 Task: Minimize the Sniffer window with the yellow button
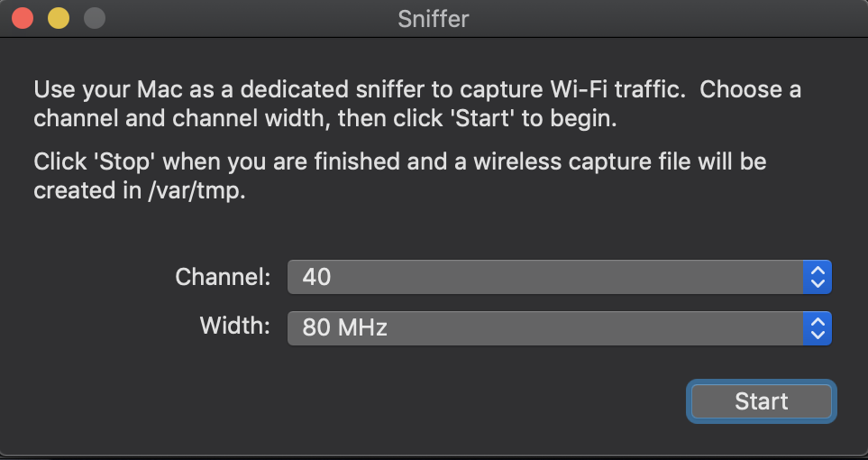click(59, 18)
